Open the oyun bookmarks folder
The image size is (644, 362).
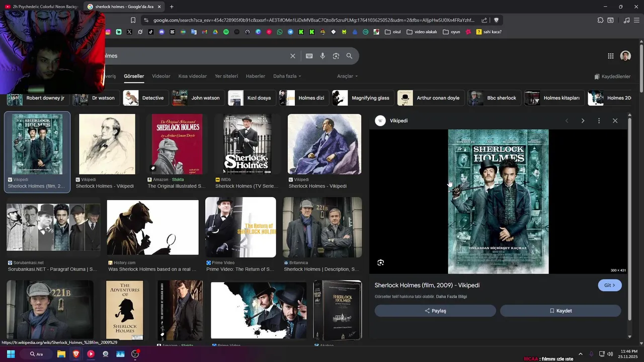click(451, 32)
